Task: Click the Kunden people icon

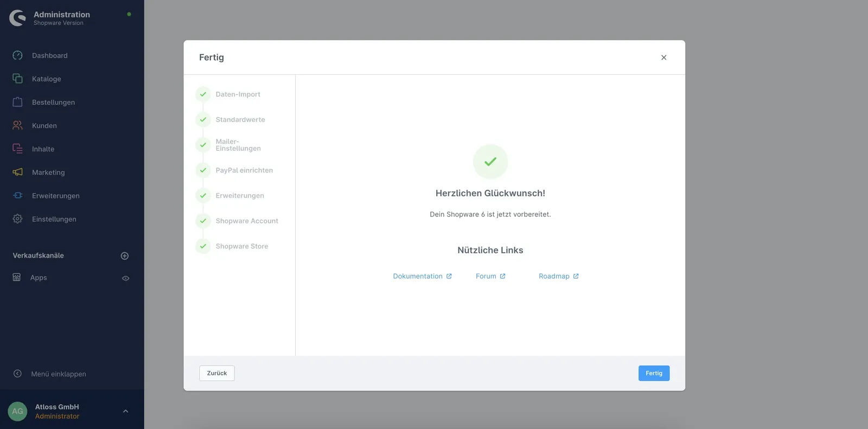Action: click(x=17, y=125)
